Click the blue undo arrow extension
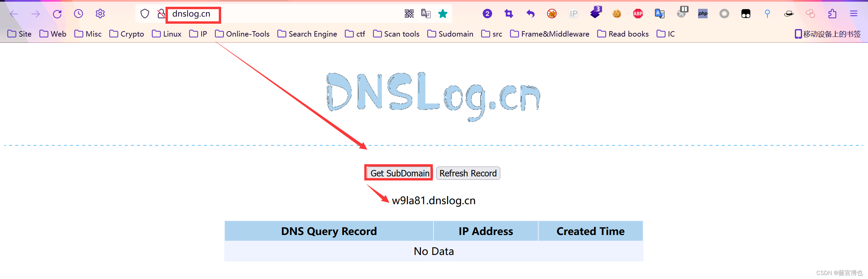868x279 pixels. (x=531, y=14)
